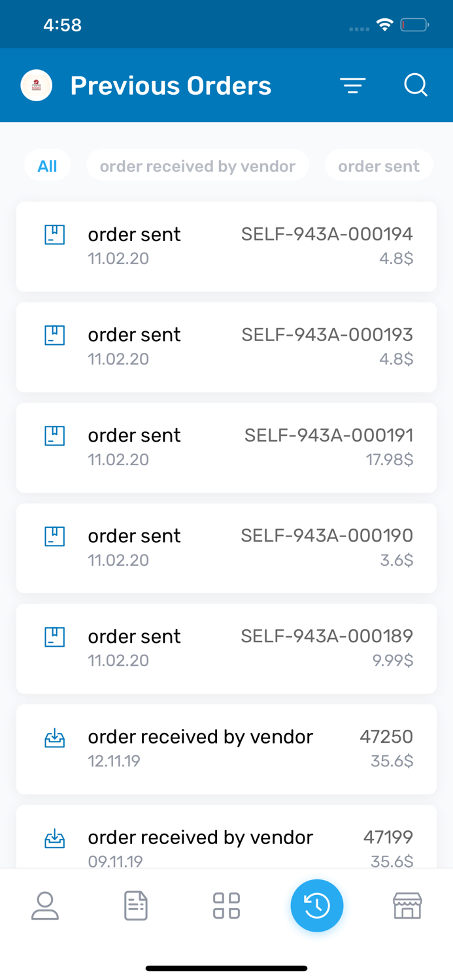Tap the home indicator bar at bottom

226,968
